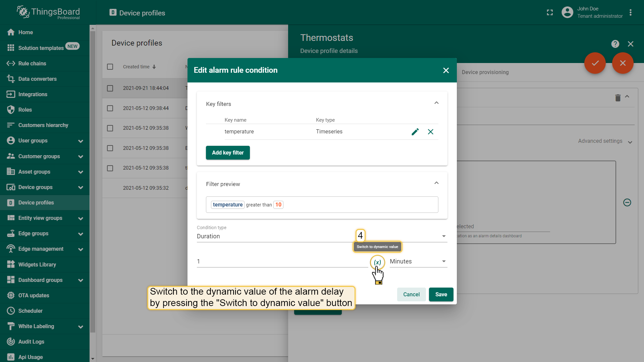Screen dimensions: 644x362
Task: Click the Save button
Action: pyautogui.click(x=441, y=294)
